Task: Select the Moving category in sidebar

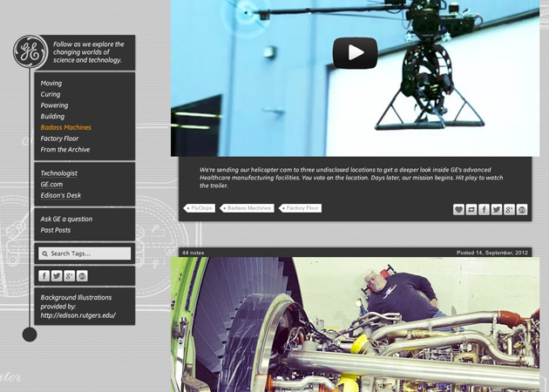Action: (51, 84)
